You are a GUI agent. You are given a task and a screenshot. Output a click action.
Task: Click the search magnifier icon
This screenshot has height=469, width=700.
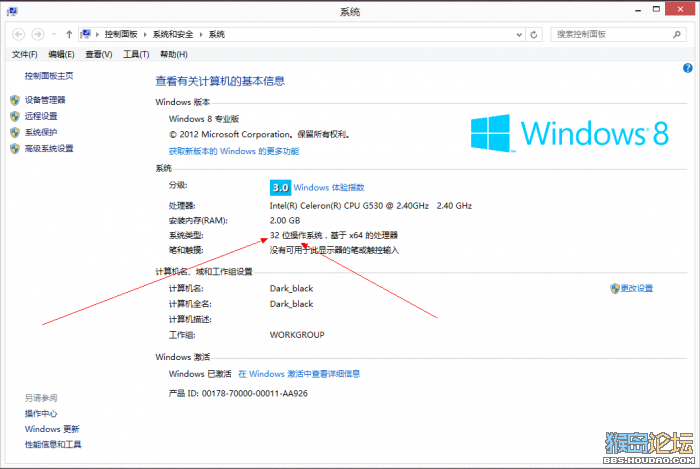[x=677, y=34]
